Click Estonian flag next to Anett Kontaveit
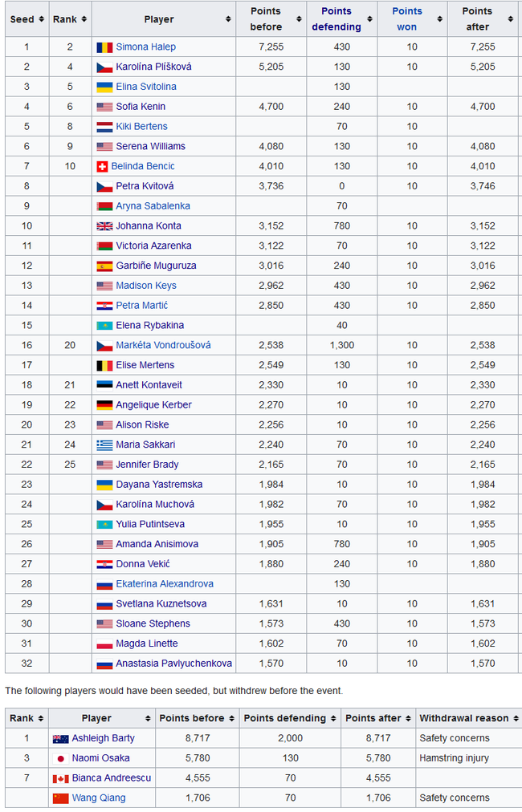This screenshot has width=522, height=812. [x=104, y=385]
